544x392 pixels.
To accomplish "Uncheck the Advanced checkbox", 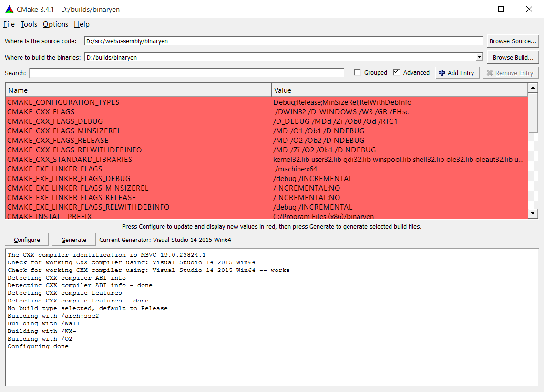I will click(x=396, y=72).
